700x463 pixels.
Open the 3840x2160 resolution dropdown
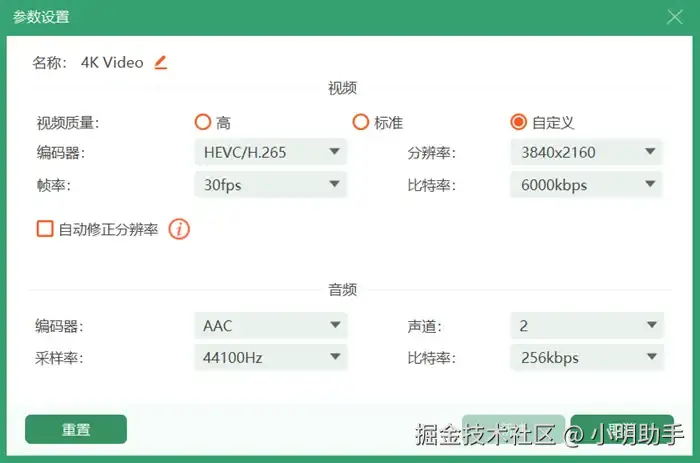tap(587, 152)
